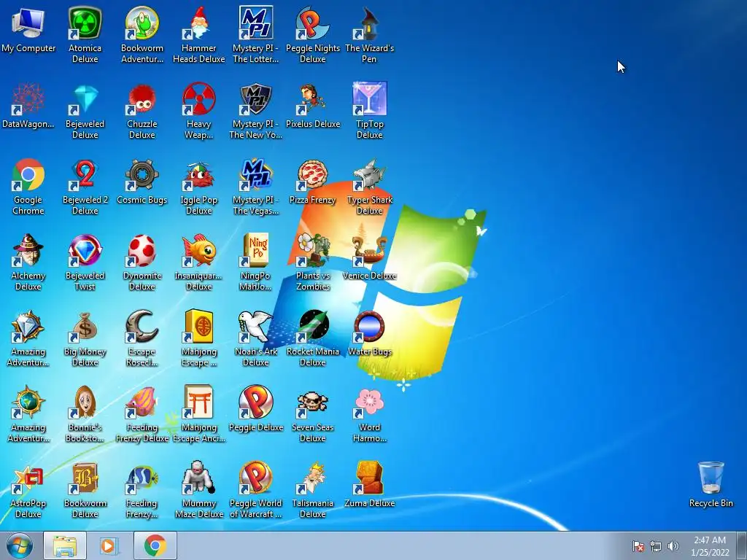This screenshot has width=747, height=560.
Task: Open the My Computer desktop icon
Action: [x=28, y=23]
